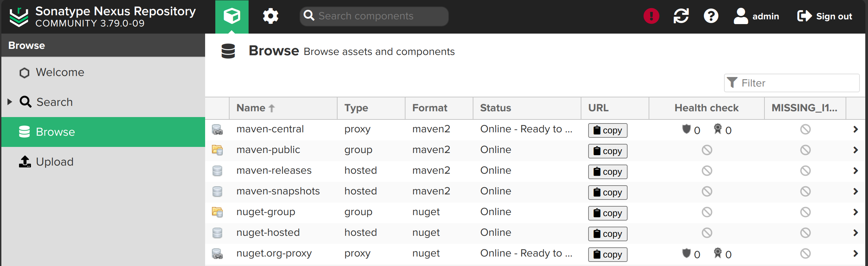Open nuget.org-proxy row chevron
This screenshot has height=266, width=868.
tap(855, 253)
